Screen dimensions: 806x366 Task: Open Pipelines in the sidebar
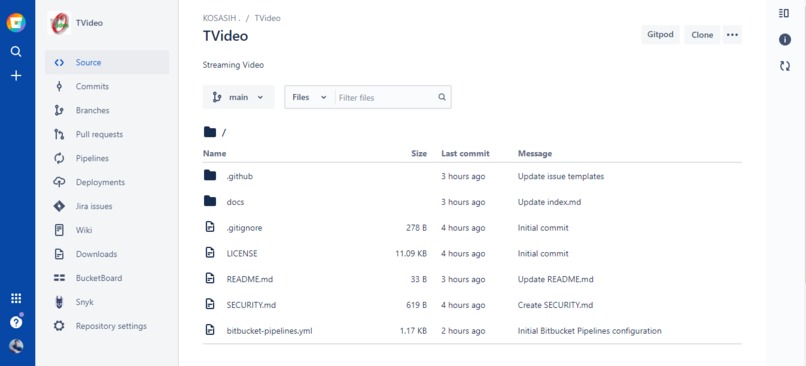107,158
